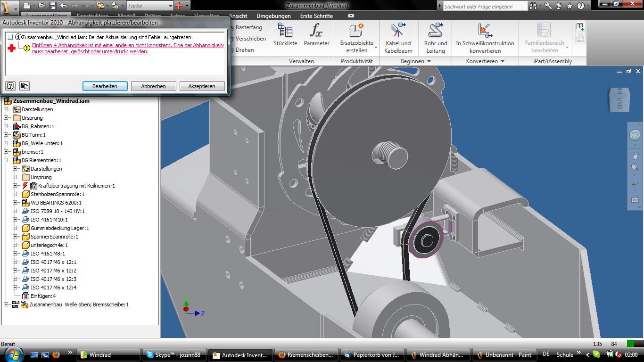The width and height of the screenshot is (644, 362).
Task: Switch to the Umgebungen ribbon tab
Action: (273, 16)
